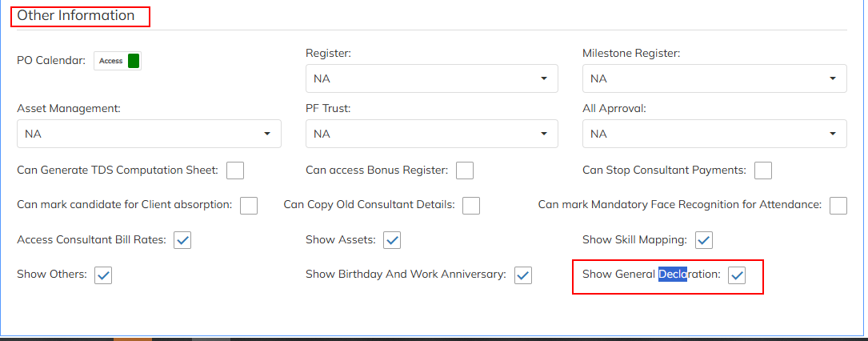The image size is (868, 341).
Task: Enable Can Generate TDS Computation Sheet checkbox
Action: click(235, 170)
